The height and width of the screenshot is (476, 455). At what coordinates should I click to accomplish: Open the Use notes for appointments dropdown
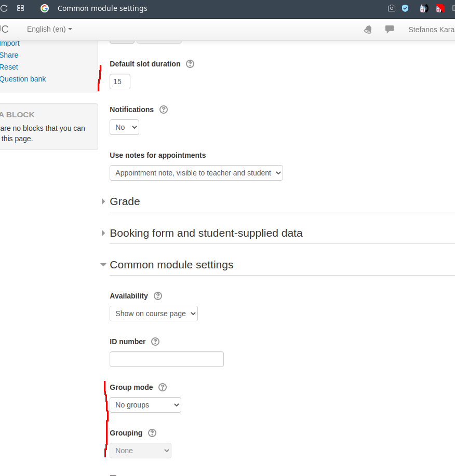196,173
